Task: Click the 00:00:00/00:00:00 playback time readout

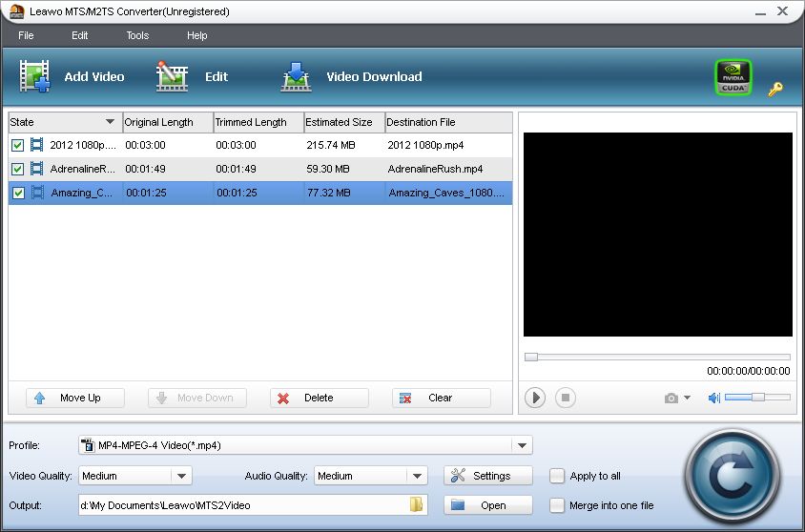Action: coord(749,371)
